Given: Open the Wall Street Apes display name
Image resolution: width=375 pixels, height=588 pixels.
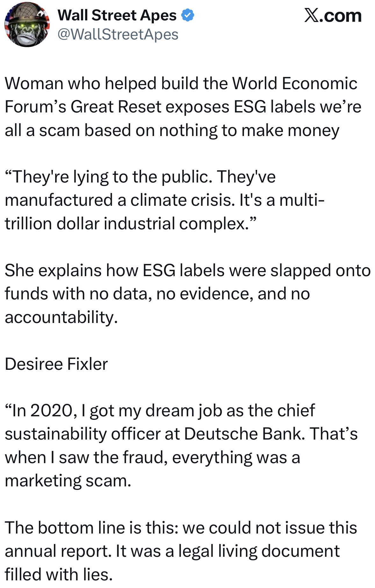Looking at the screenshot, I should (x=117, y=15).
